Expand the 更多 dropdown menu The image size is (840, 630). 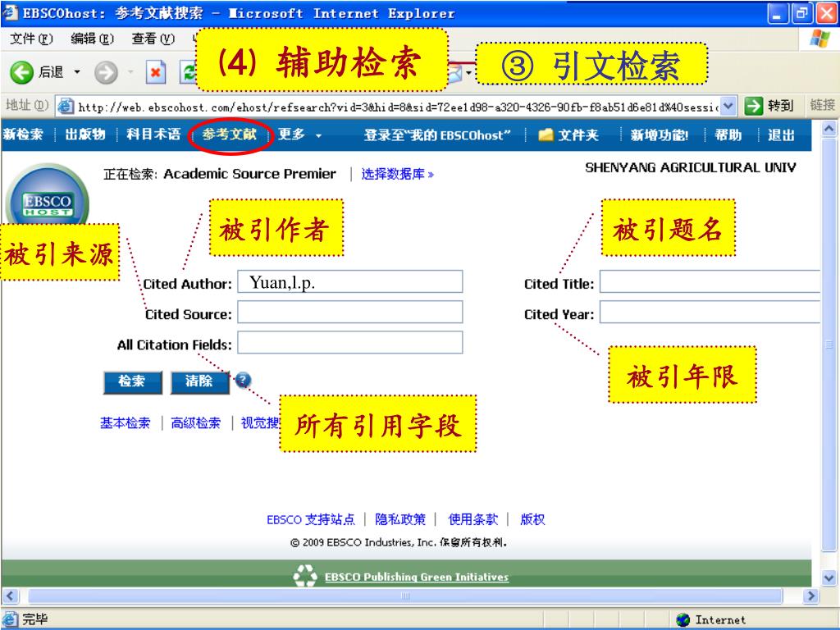[x=299, y=135]
